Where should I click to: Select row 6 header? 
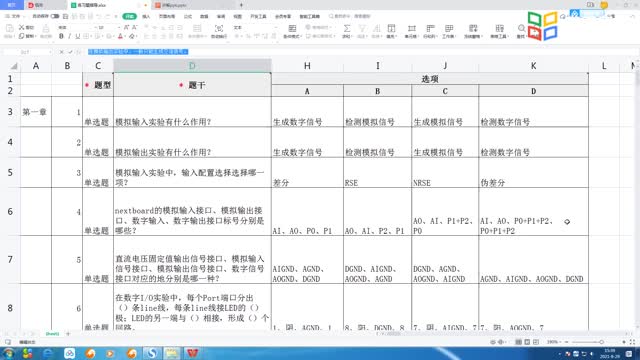click(10, 211)
